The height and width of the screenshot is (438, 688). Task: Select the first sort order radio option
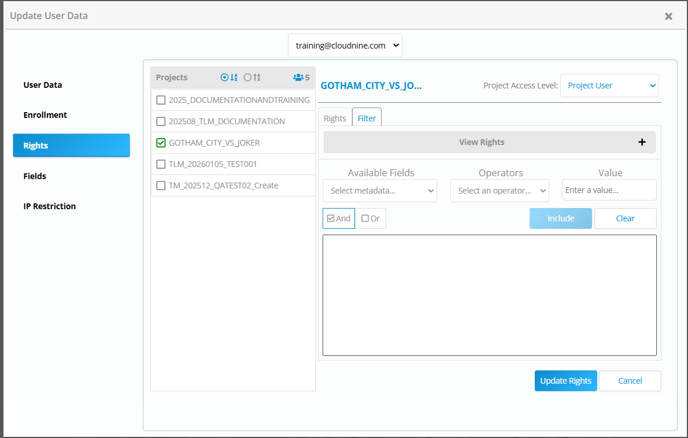(225, 77)
